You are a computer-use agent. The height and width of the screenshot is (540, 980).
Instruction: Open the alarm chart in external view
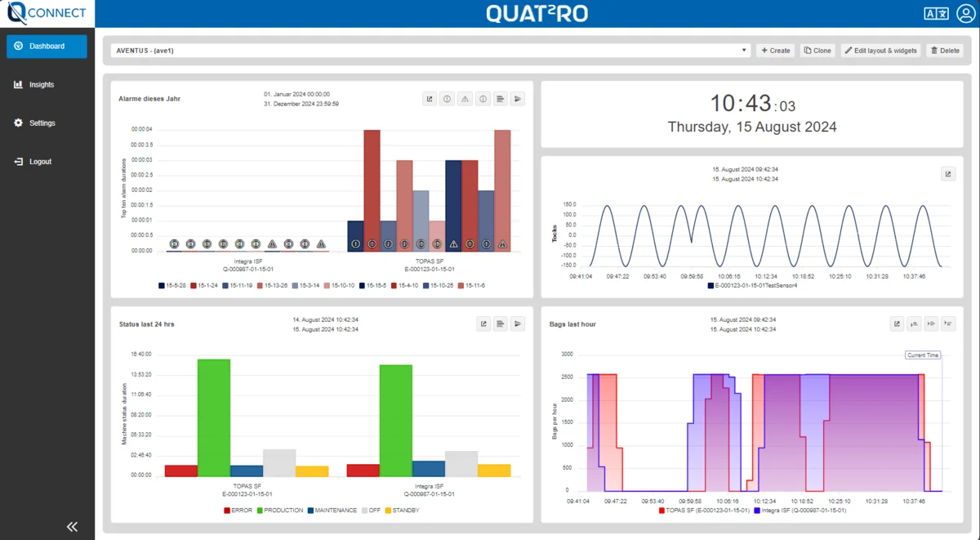click(x=430, y=99)
